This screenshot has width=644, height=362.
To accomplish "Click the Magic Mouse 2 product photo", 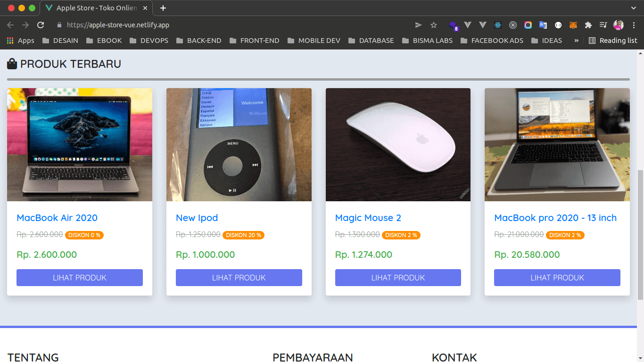I will pos(398,145).
